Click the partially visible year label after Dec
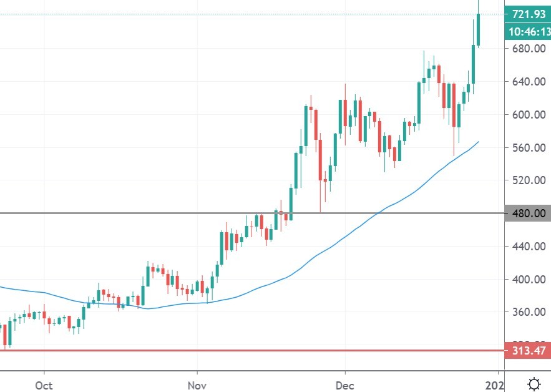This screenshot has width=551, height=392. pyautogui.click(x=496, y=386)
